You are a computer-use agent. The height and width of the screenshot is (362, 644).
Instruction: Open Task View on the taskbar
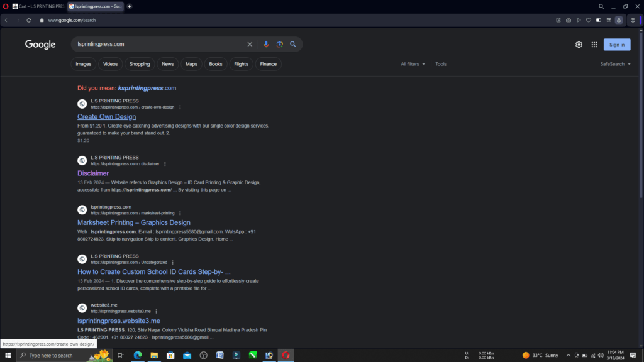tap(121, 356)
